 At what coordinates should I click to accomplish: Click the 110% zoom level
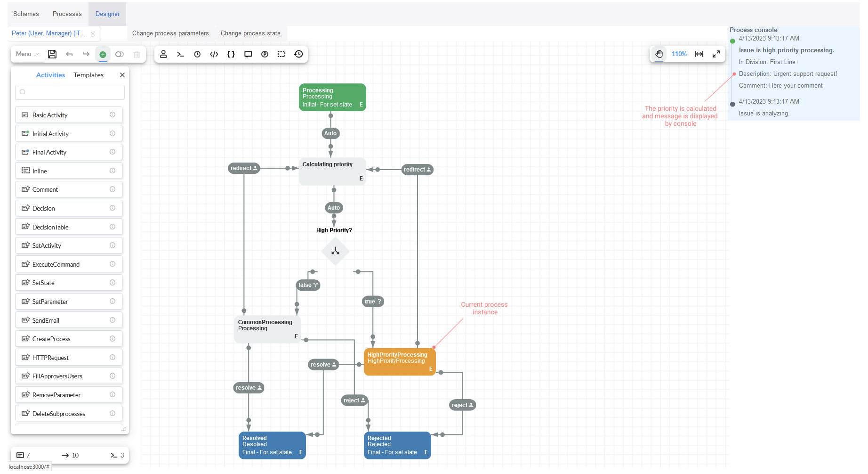point(679,54)
